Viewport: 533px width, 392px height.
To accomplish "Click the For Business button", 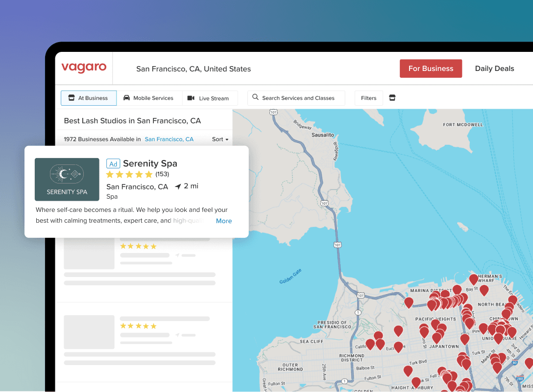I will (x=431, y=69).
